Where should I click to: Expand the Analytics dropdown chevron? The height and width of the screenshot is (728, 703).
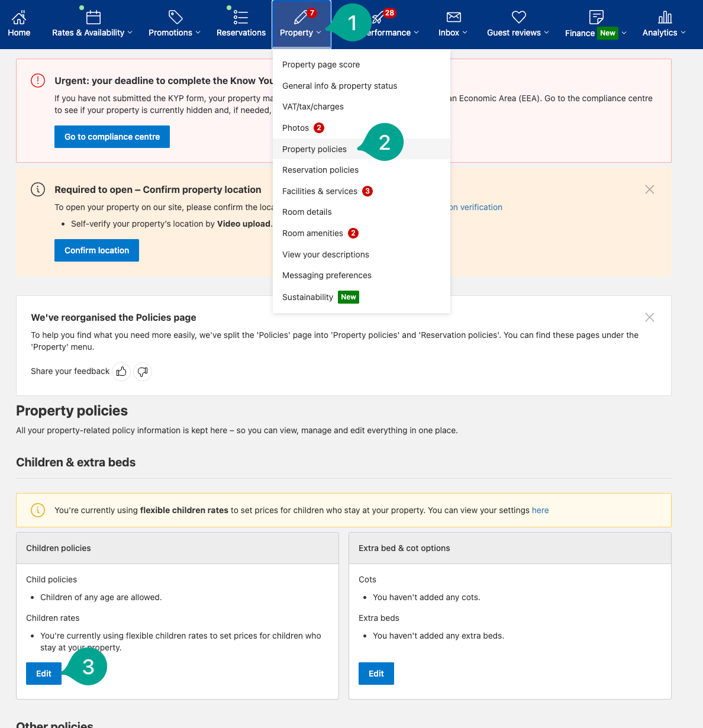(683, 33)
